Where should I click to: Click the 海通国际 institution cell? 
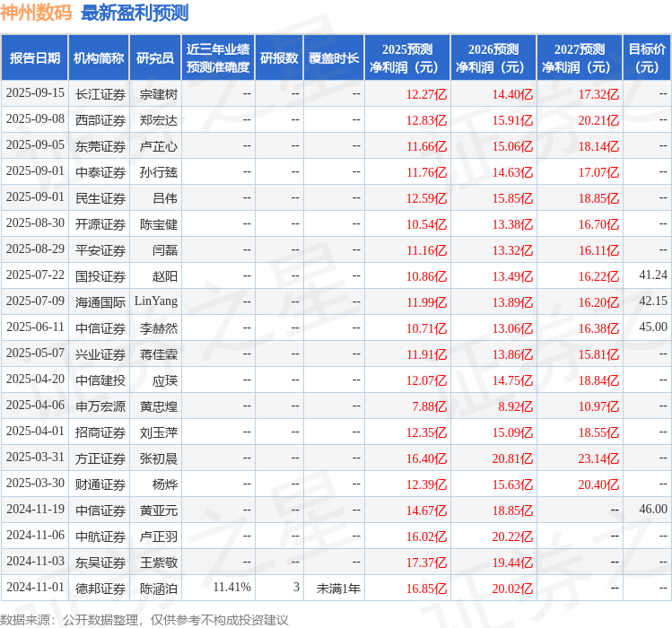tap(100, 302)
